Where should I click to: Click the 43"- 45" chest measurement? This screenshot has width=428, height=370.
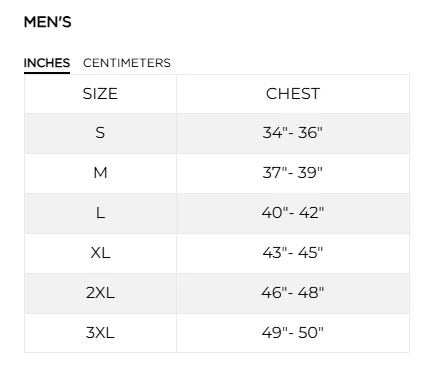point(293,253)
